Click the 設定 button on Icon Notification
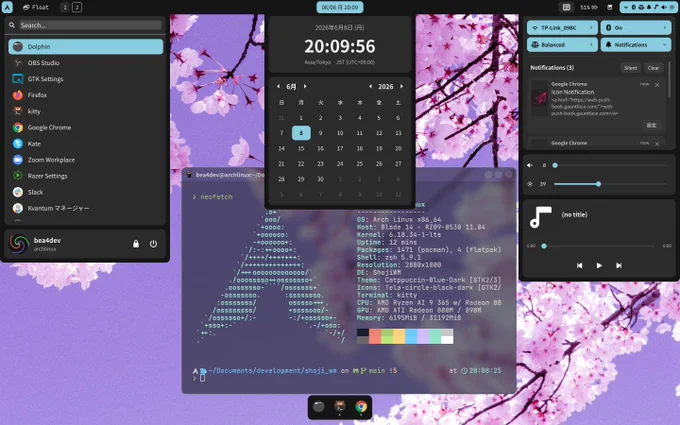The height and width of the screenshot is (425, 680). (x=651, y=125)
